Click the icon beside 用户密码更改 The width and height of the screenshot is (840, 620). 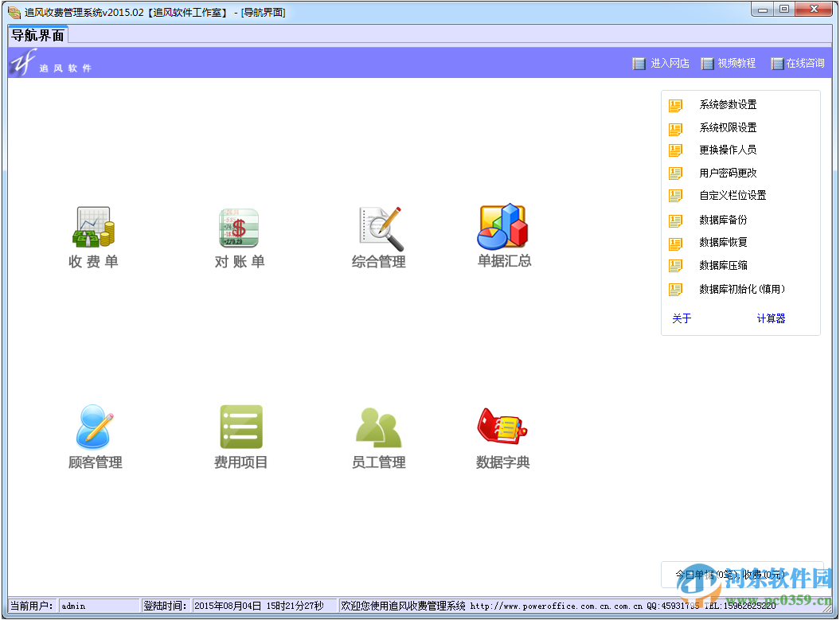coord(675,174)
